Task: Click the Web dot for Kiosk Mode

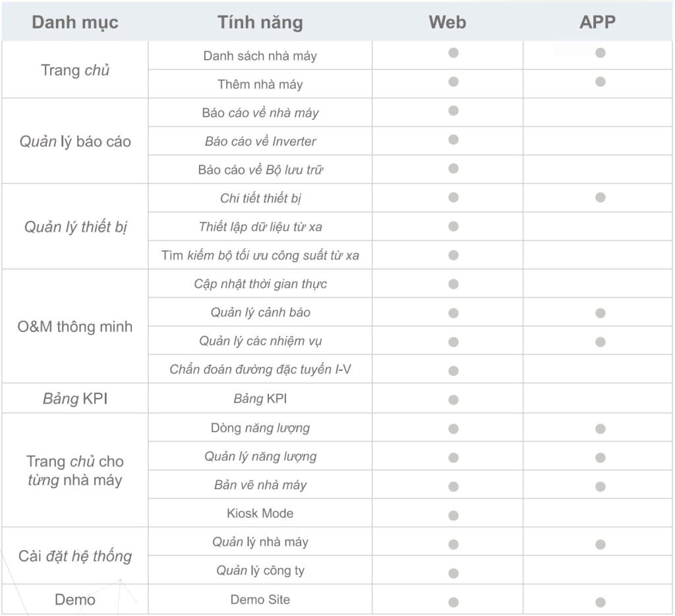Action: [x=454, y=515]
